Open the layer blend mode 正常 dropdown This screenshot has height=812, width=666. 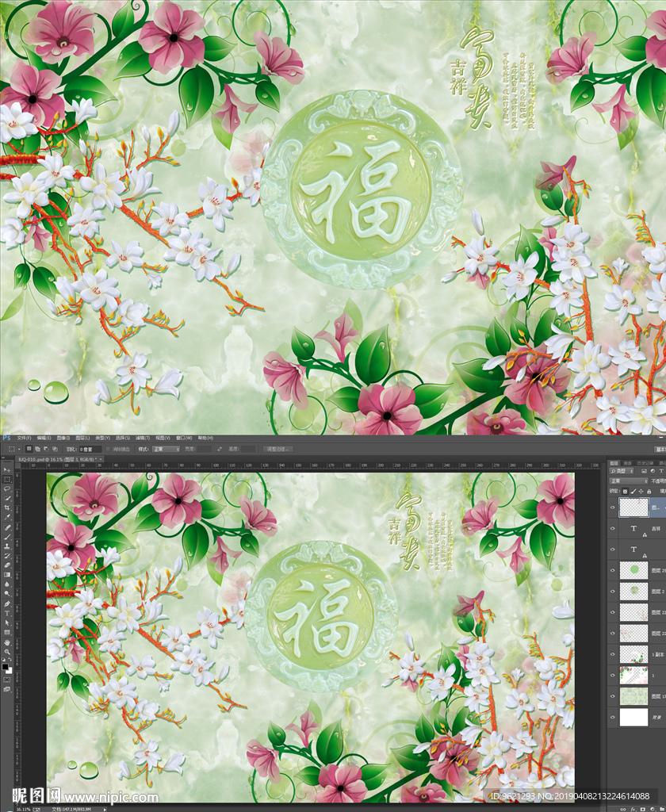coord(629,481)
